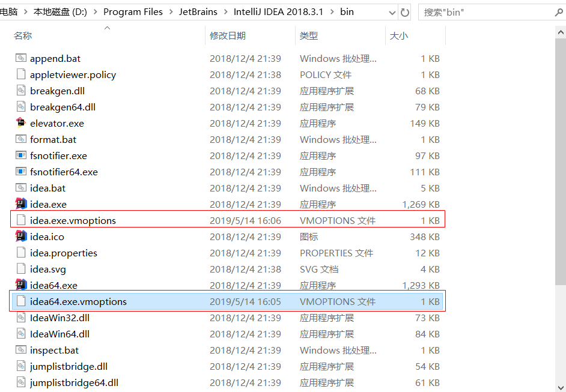Click the search magnifier icon
Viewport: 566px width, 392px height.
click(559, 13)
